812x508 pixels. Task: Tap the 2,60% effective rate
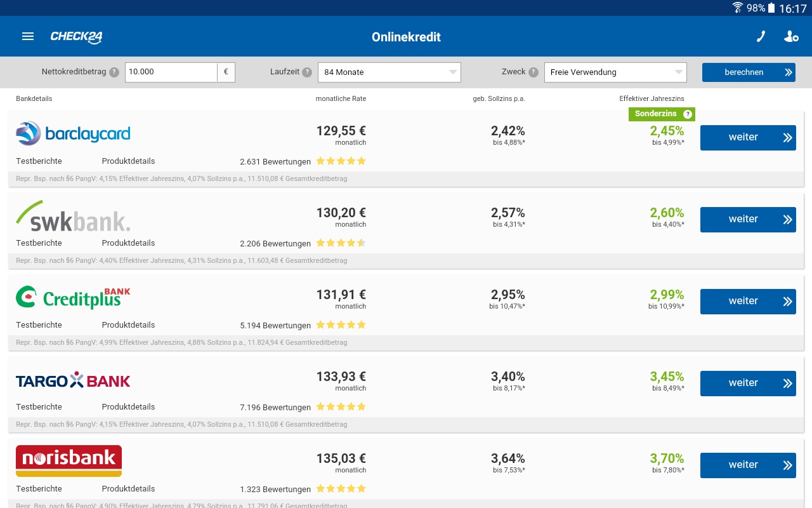coord(667,213)
